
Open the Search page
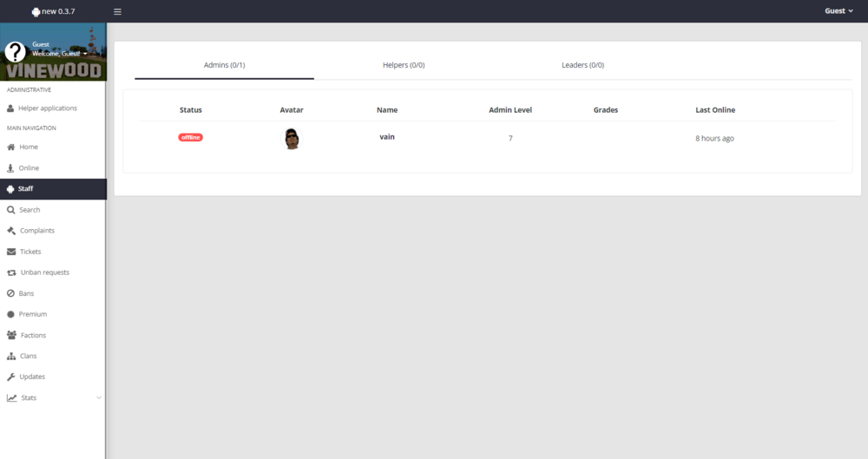coord(30,210)
